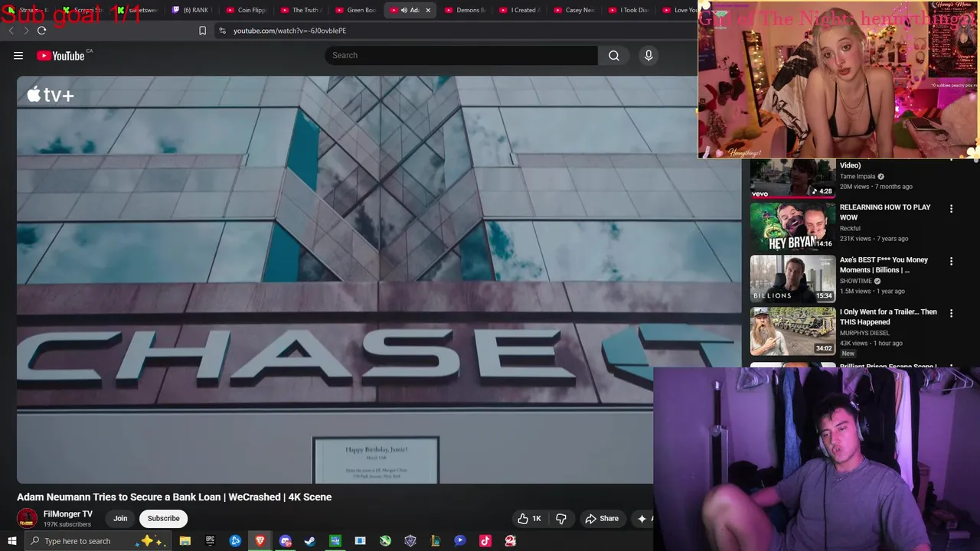Open FilMonger TV channel avatar
The image size is (980, 551).
point(27,518)
